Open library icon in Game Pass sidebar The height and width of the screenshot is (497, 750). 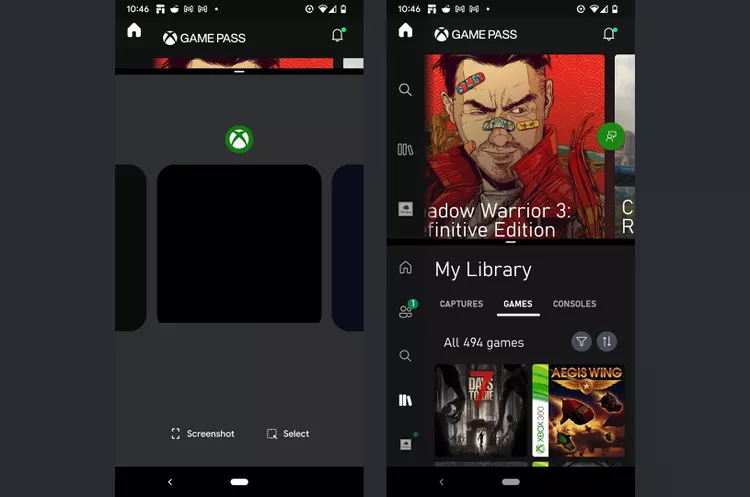coord(405,150)
